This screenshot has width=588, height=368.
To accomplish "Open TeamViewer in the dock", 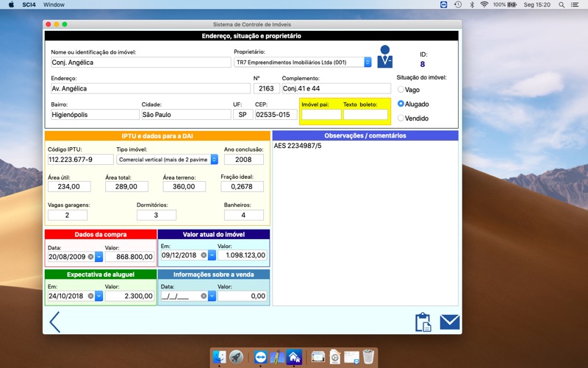I will [x=261, y=357].
